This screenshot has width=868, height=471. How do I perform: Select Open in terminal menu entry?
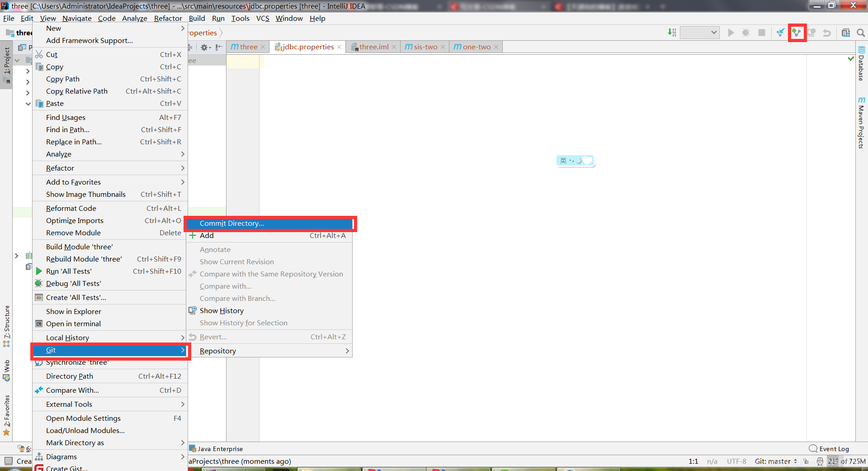tap(110, 324)
